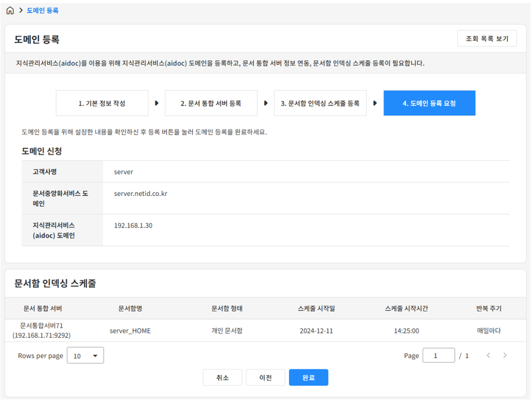The height and width of the screenshot is (401, 532).
Task: Go to previous page with left chevron
Action: point(488,356)
